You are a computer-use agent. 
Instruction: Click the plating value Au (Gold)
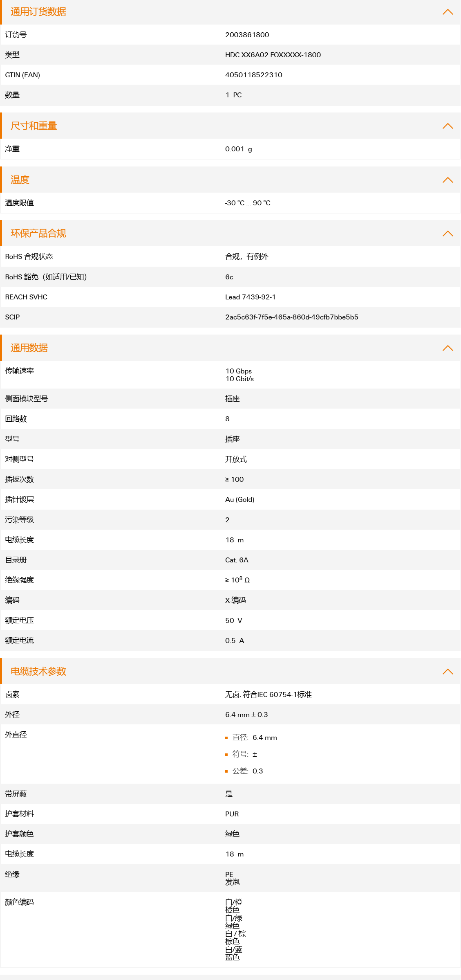point(240,499)
